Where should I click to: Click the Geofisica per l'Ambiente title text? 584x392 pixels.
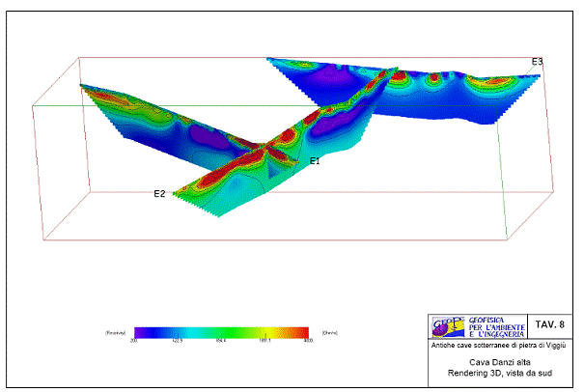tap(494, 324)
